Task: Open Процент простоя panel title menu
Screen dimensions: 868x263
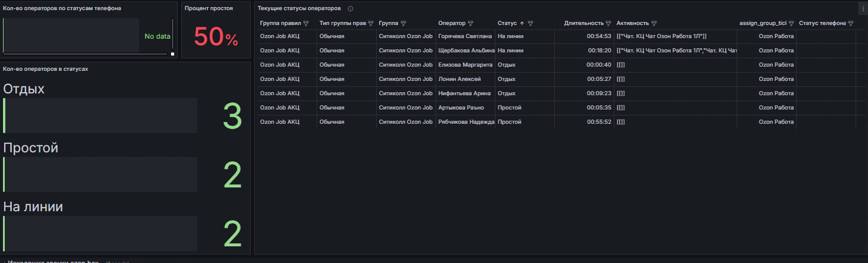Action: tap(209, 9)
